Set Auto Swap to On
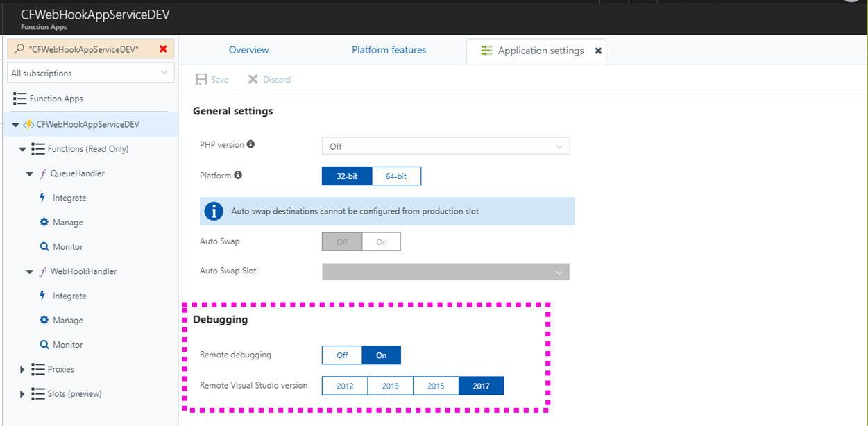Screen dimensions: 868x426 pyautogui.click(x=381, y=241)
